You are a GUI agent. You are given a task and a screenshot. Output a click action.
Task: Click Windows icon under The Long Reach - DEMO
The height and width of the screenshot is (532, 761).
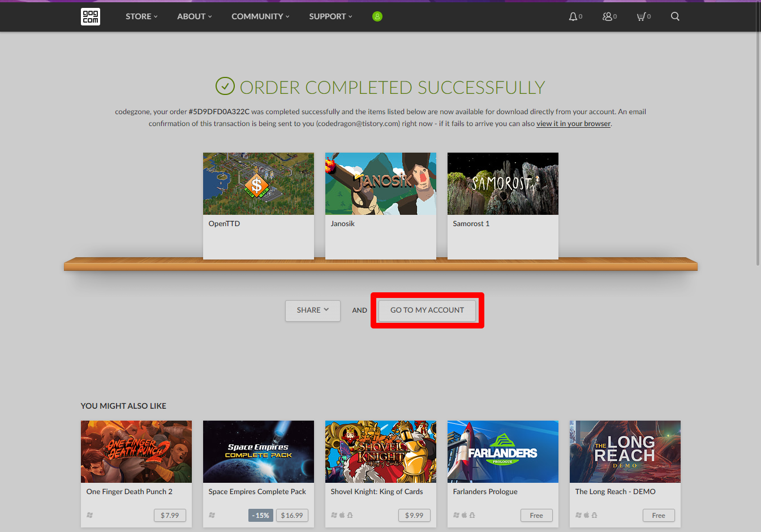point(578,515)
